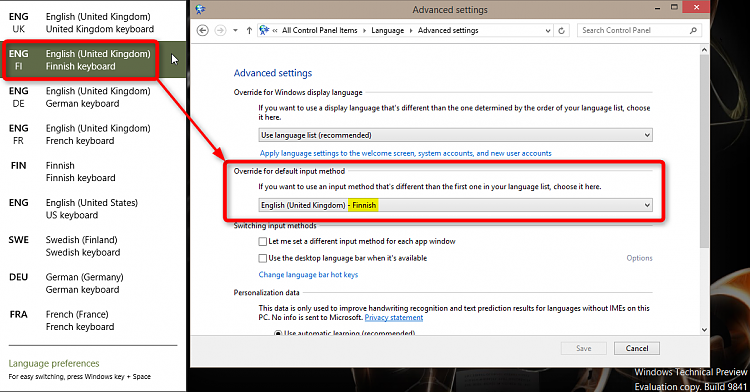Go up one level with Up arrow
750x392 pixels.
(x=249, y=31)
